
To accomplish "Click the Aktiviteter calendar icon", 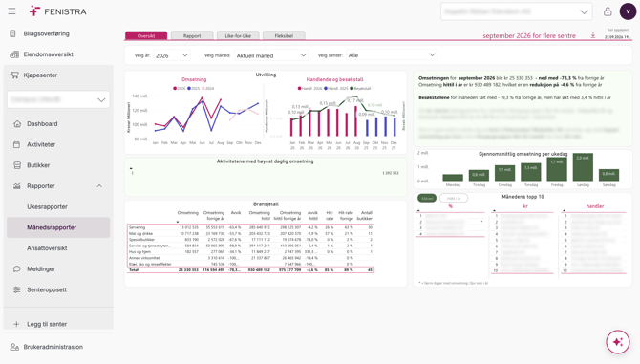I will click(x=17, y=144).
